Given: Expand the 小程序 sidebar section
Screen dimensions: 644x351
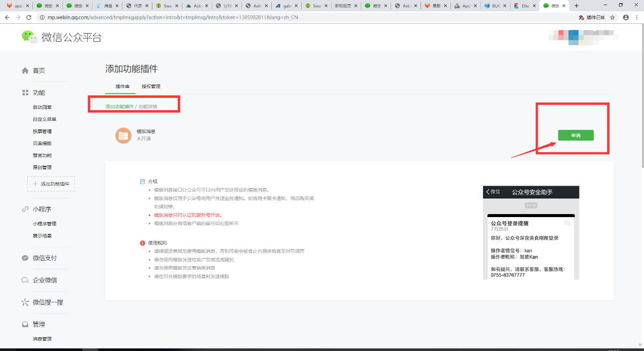Looking at the screenshot, I should [x=42, y=209].
